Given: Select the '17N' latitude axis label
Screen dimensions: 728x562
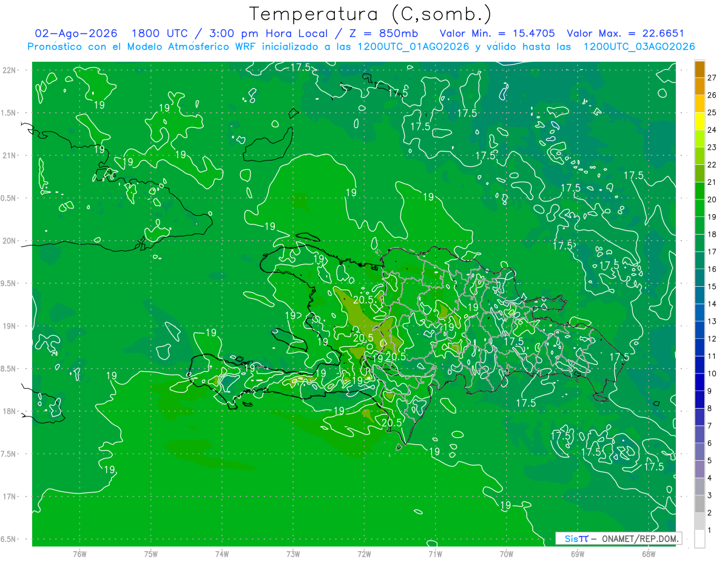Looking at the screenshot, I should click(x=9, y=497).
